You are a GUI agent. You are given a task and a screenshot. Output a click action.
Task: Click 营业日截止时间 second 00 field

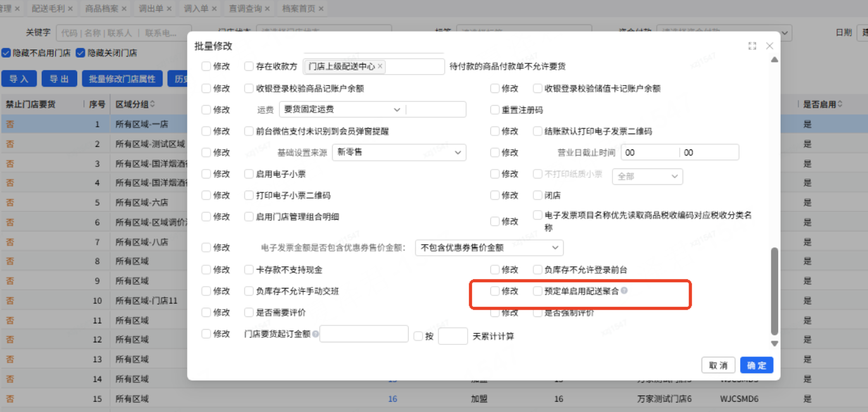click(x=709, y=153)
